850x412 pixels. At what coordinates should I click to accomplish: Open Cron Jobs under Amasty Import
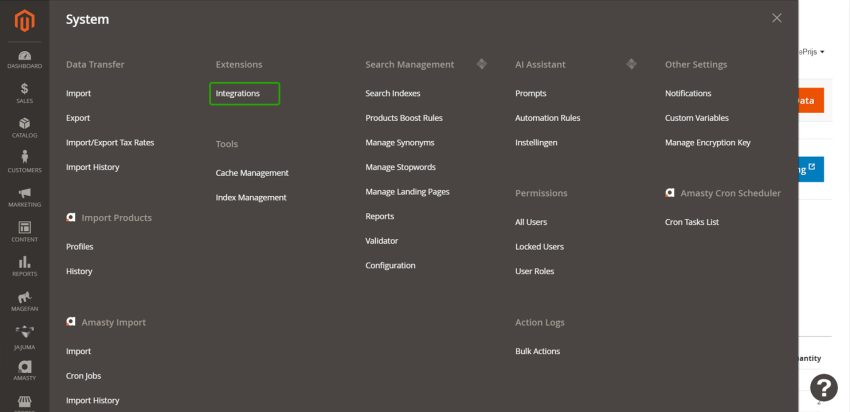point(83,376)
